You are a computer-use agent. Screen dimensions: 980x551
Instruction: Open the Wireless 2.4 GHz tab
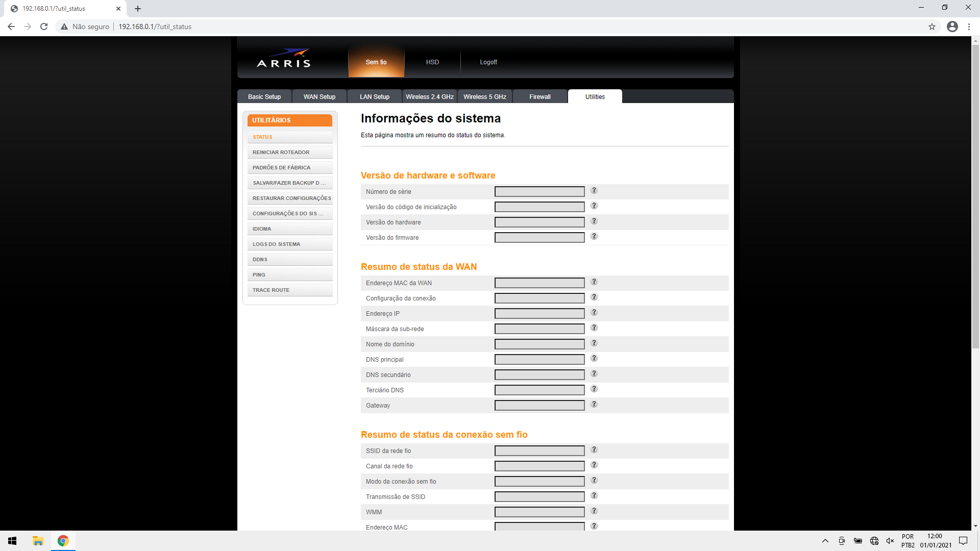430,96
